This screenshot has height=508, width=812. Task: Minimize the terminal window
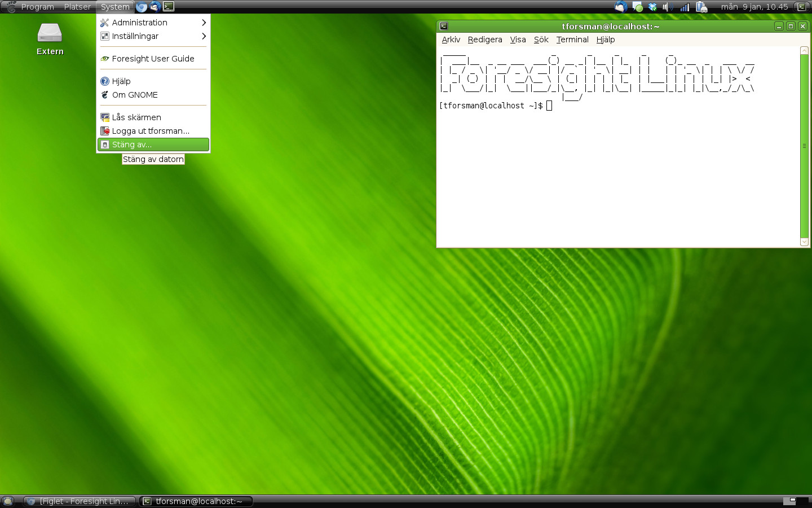[x=779, y=26]
